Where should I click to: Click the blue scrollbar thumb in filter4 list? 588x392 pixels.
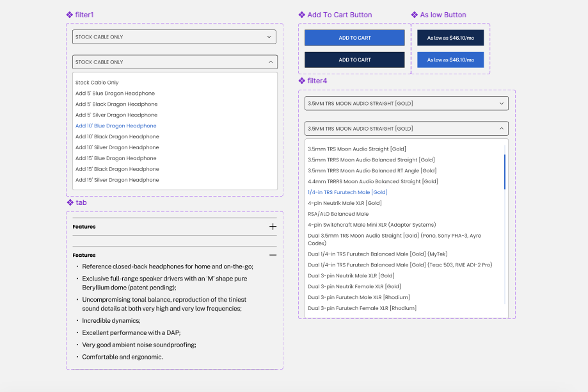pos(505,172)
